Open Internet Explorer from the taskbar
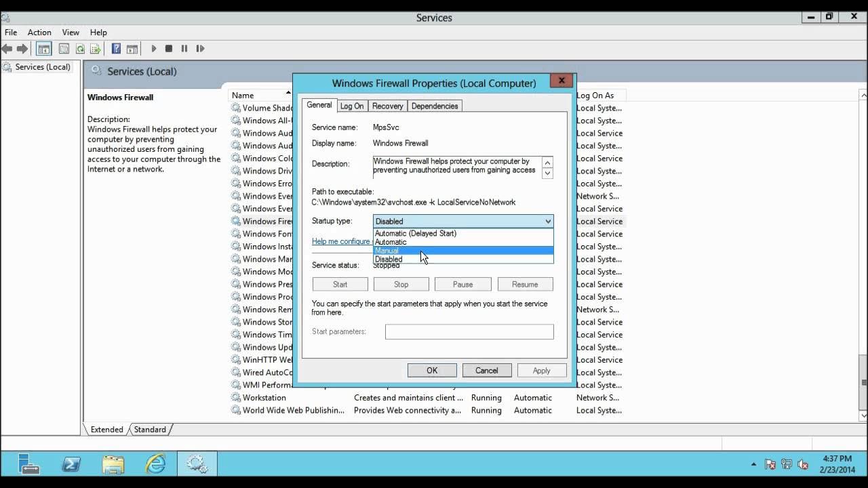 tap(155, 464)
